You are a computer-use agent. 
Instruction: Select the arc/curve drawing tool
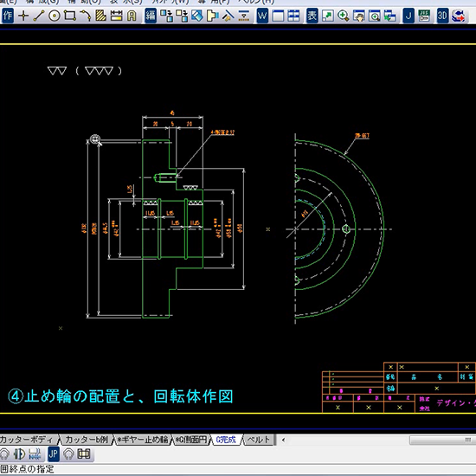[x=86, y=16]
